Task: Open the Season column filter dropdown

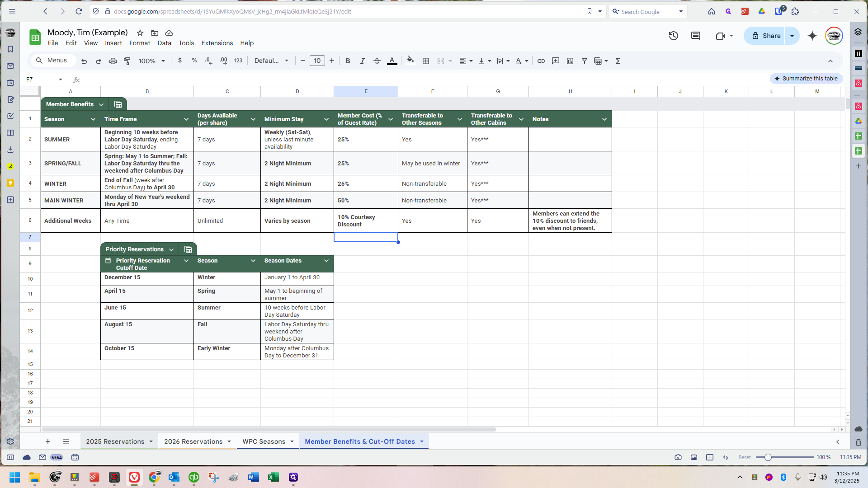Action: pos(93,119)
